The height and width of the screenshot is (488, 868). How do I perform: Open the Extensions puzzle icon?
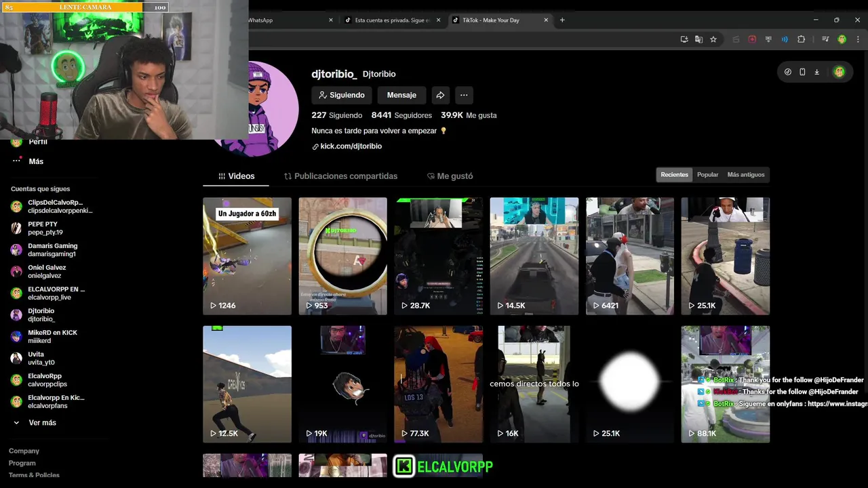tap(801, 39)
